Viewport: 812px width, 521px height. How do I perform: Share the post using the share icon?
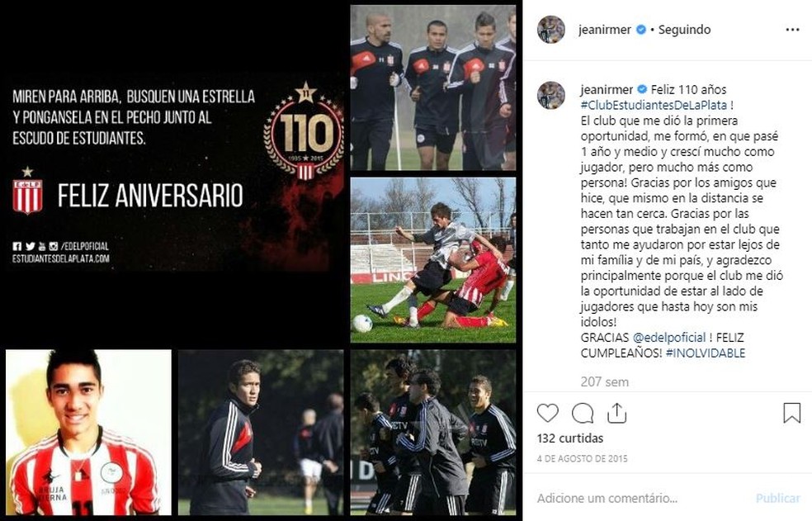(x=616, y=413)
